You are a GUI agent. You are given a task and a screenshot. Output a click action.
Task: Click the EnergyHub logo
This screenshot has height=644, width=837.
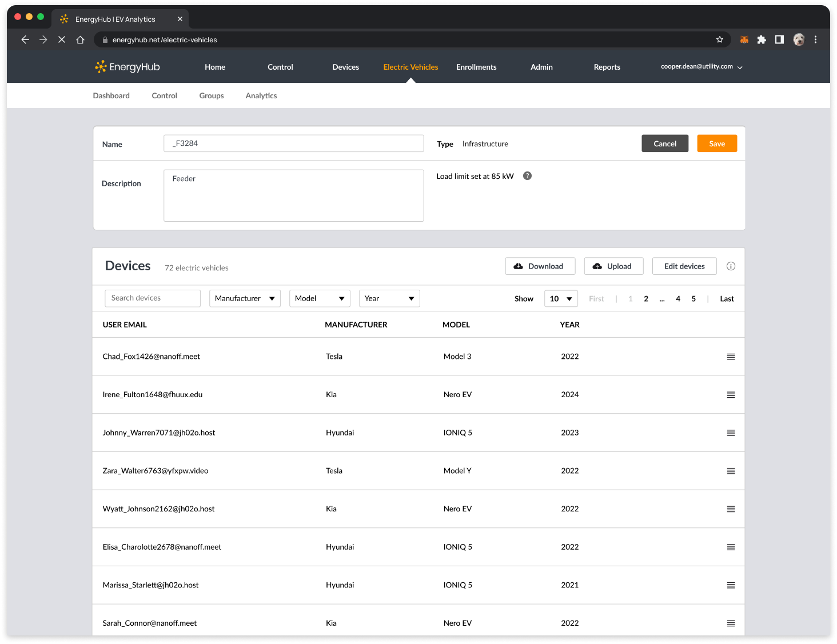pos(127,67)
